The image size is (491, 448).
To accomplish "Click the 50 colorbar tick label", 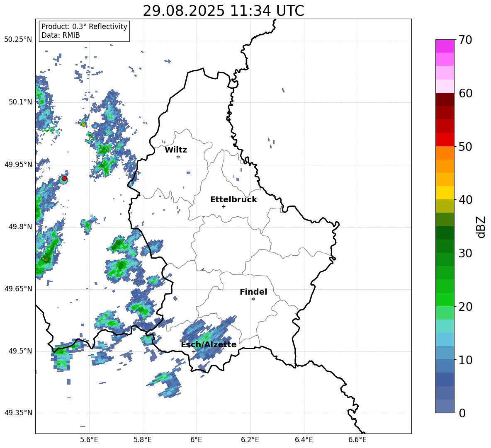I will click(465, 147).
